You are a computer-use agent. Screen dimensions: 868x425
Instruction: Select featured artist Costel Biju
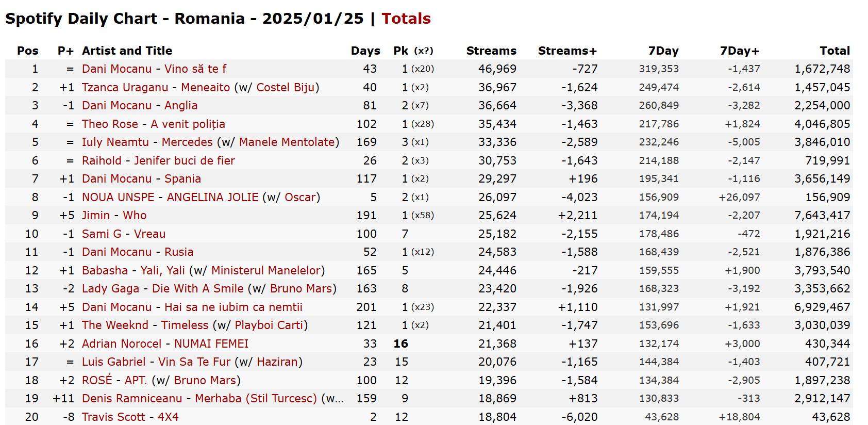pyautogui.click(x=286, y=87)
